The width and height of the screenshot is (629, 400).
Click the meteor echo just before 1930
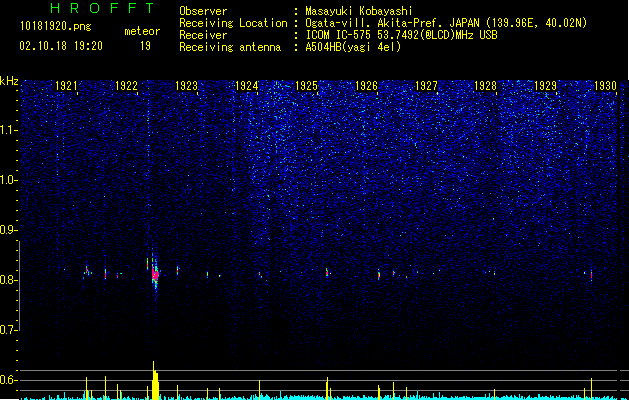[x=591, y=275]
